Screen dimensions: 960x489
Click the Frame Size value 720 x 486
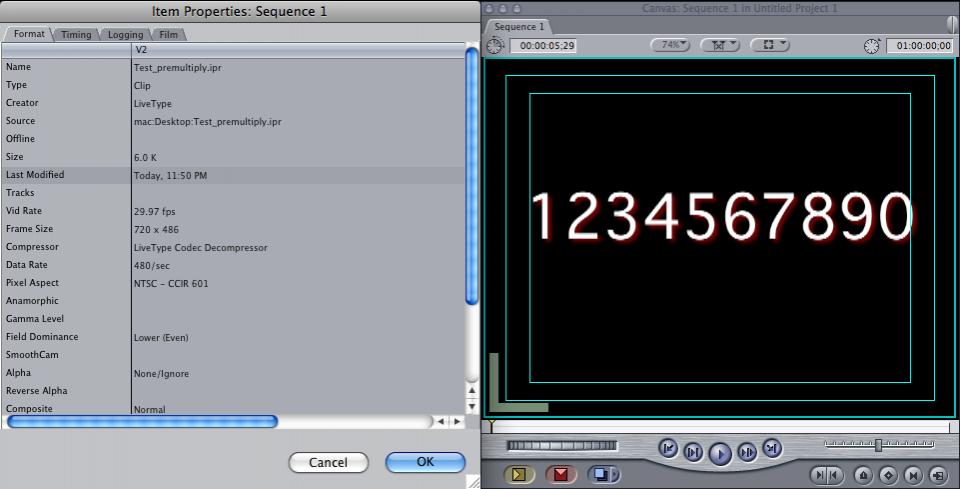156,230
